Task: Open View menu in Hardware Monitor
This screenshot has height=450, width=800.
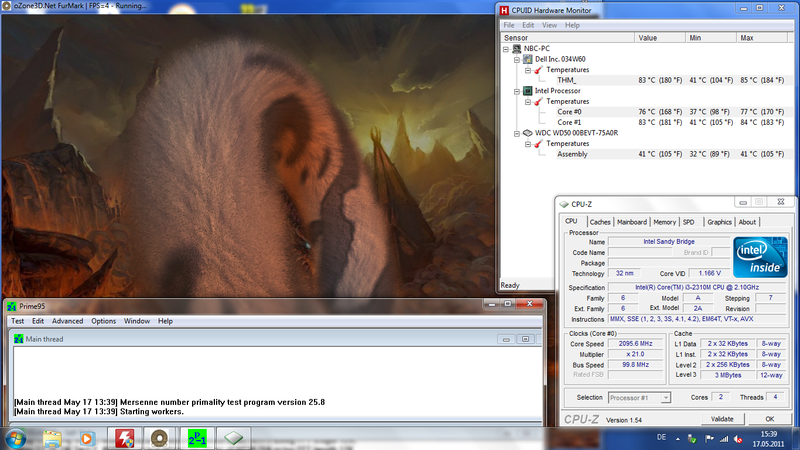Action: pyautogui.click(x=549, y=25)
